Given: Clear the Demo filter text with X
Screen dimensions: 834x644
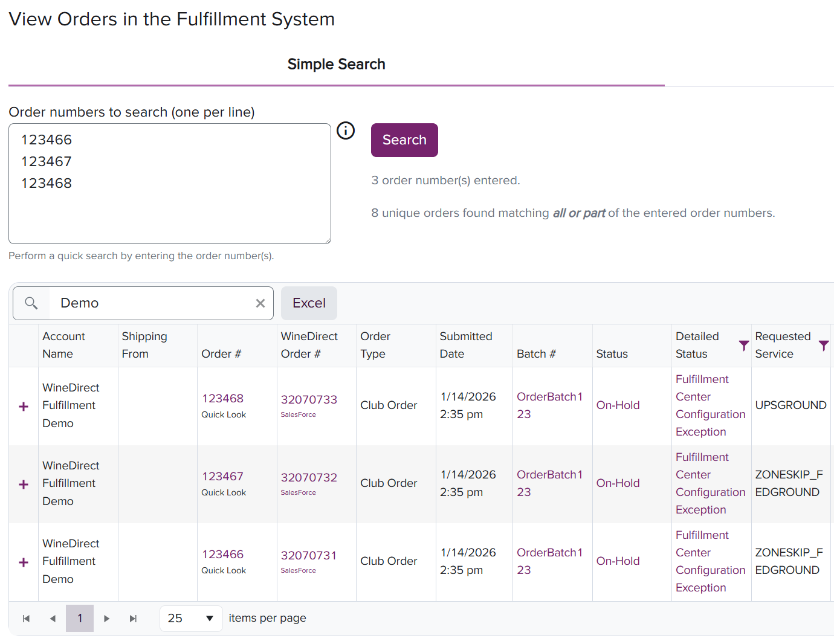Looking at the screenshot, I should [x=260, y=303].
